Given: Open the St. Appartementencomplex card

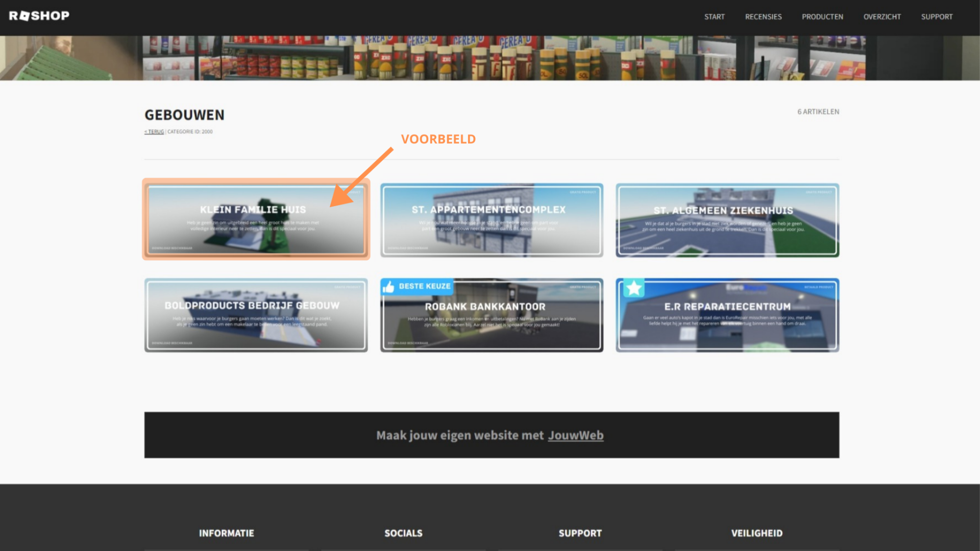Looking at the screenshot, I should 492,220.
